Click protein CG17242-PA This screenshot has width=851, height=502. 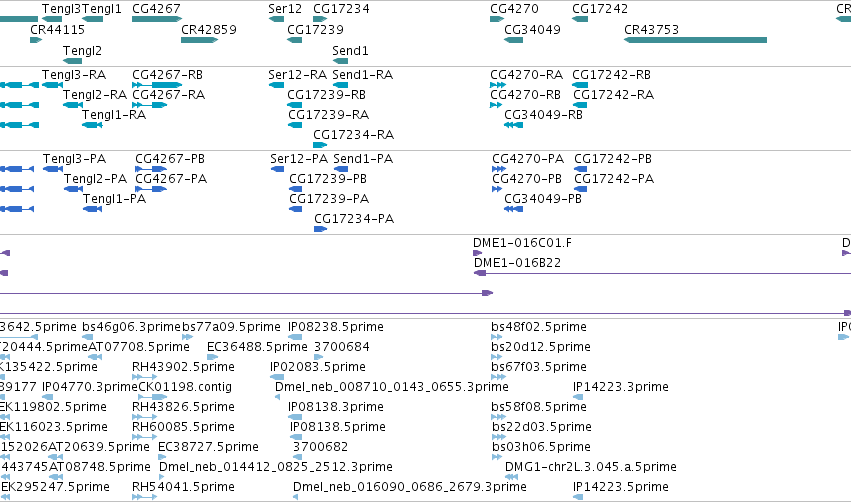(x=614, y=179)
